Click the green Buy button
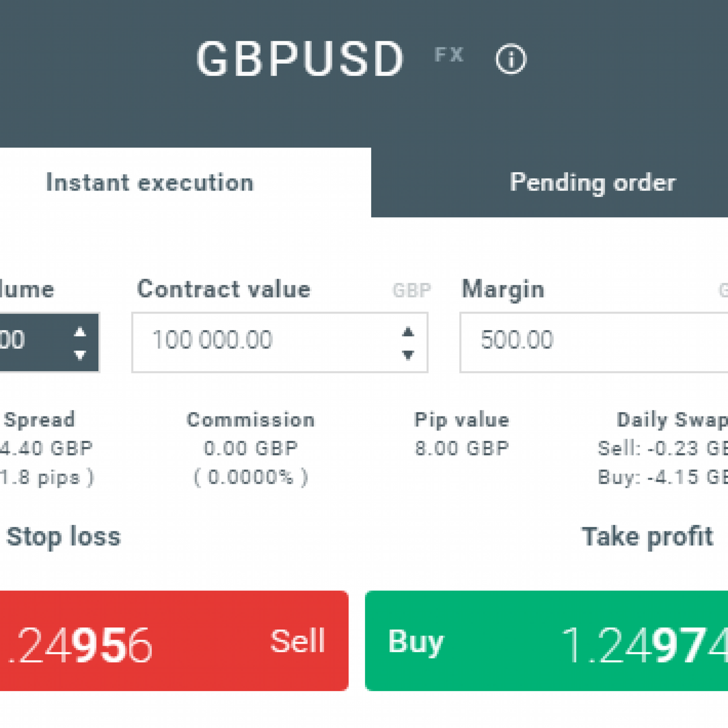Image resolution: width=728 pixels, height=728 pixels. 546,641
